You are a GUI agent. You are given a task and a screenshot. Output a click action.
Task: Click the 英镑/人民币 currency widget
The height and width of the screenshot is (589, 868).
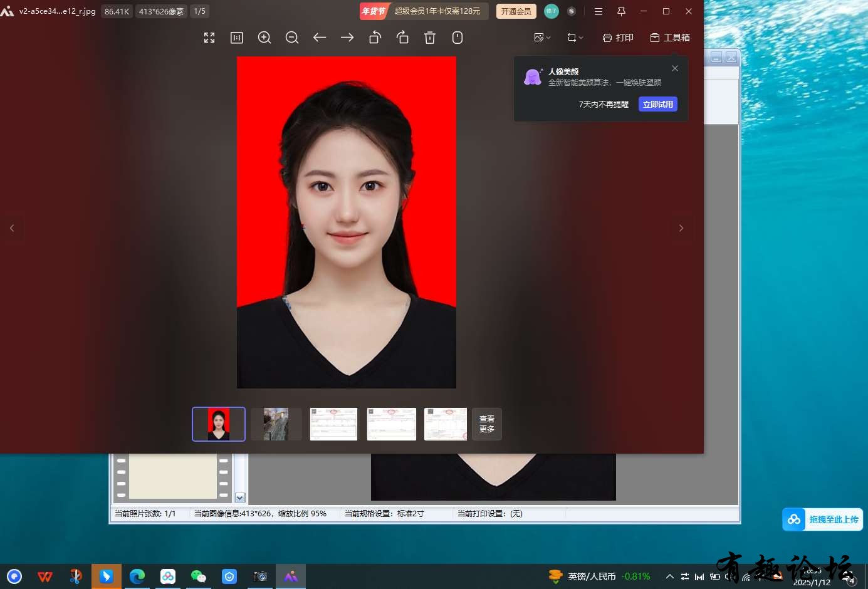click(x=599, y=576)
